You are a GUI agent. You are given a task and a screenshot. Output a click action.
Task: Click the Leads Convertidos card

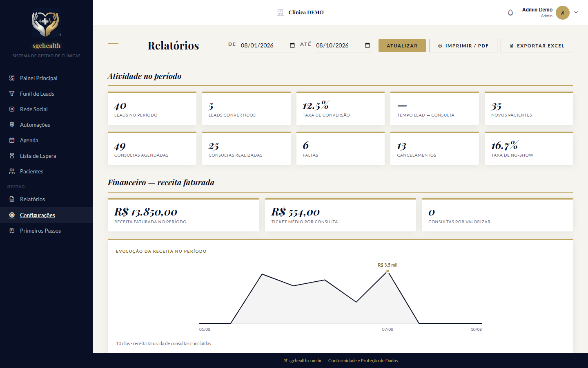[246, 108]
